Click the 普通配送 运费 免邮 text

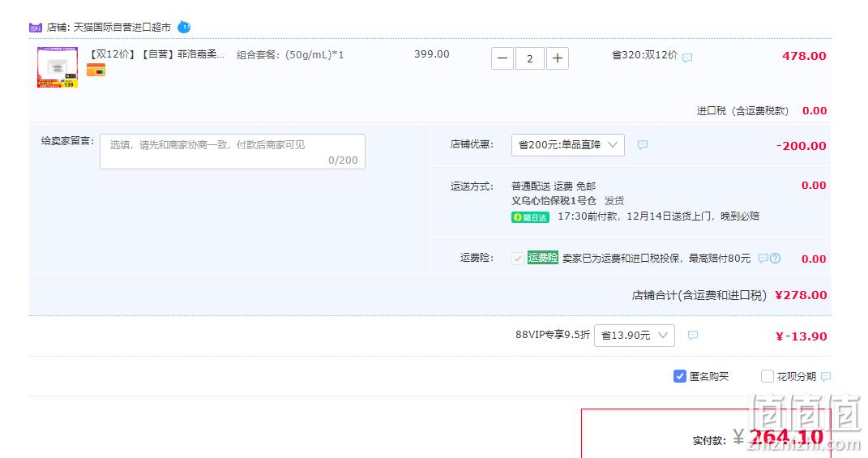point(554,186)
